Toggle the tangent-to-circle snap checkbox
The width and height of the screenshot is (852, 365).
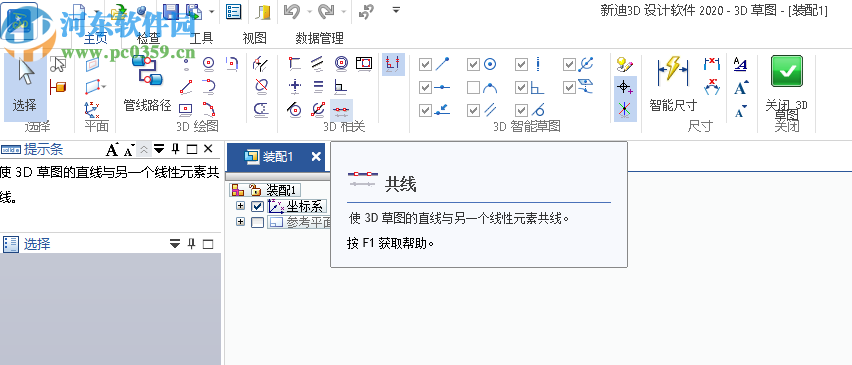pos(522,110)
